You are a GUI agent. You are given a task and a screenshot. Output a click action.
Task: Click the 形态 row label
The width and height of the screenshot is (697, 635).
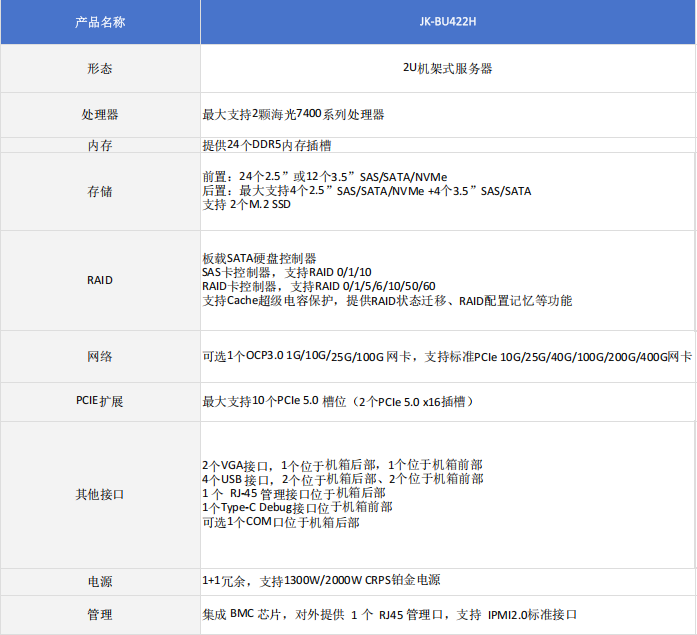coord(100,69)
